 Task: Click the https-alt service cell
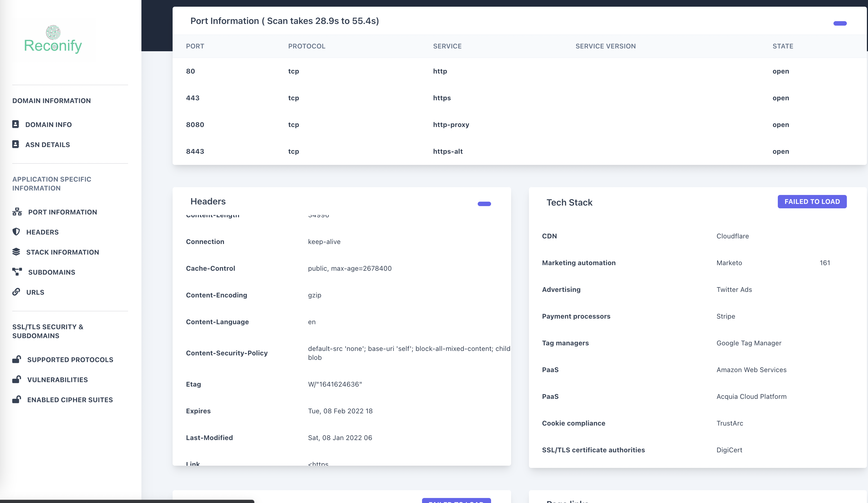[x=448, y=151]
